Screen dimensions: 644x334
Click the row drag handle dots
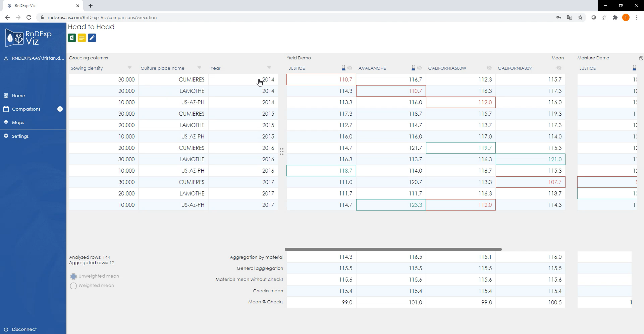(282, 151)
